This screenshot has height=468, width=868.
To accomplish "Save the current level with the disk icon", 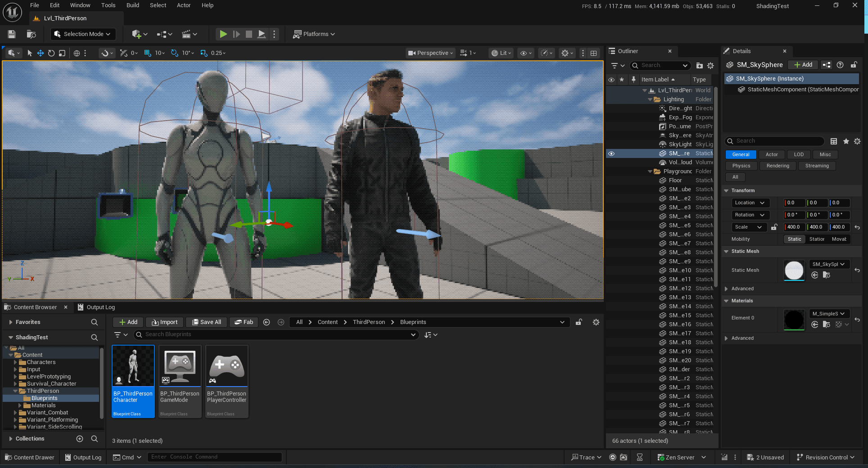I will tap(11, 34).
